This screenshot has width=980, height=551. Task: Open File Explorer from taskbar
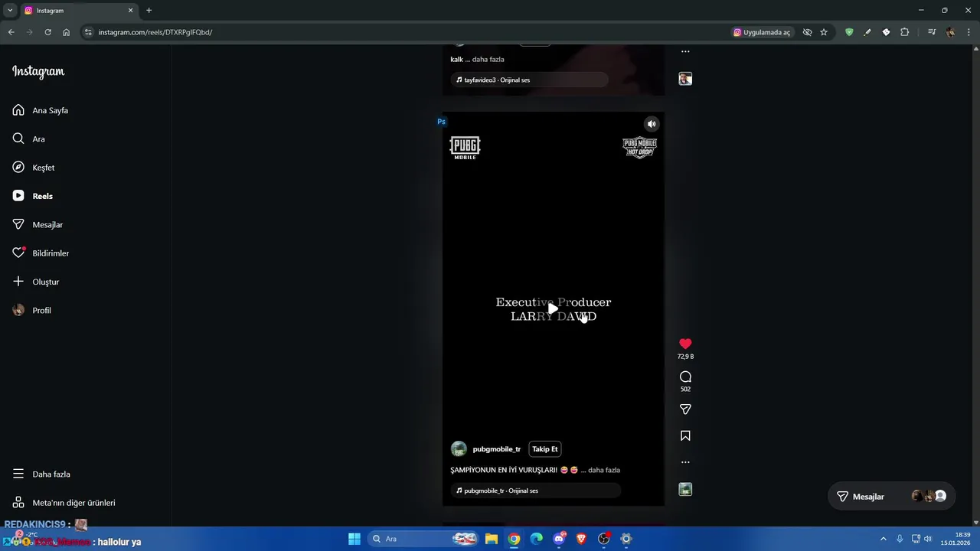pyautogui.click(x=492, y=539)
